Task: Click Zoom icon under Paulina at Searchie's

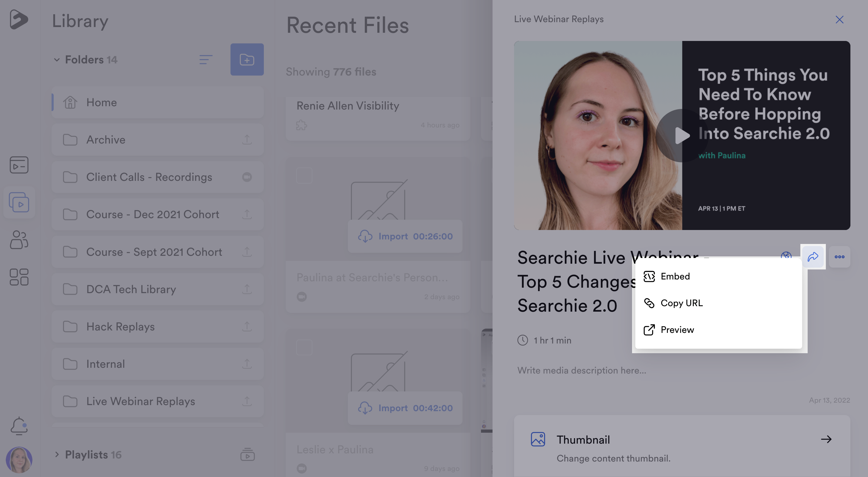Action: [301, 297]
